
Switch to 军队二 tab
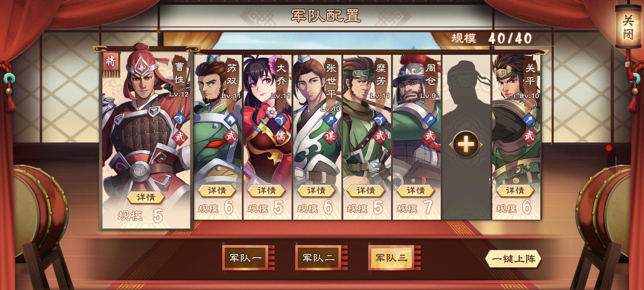click(x=319, y=258)
